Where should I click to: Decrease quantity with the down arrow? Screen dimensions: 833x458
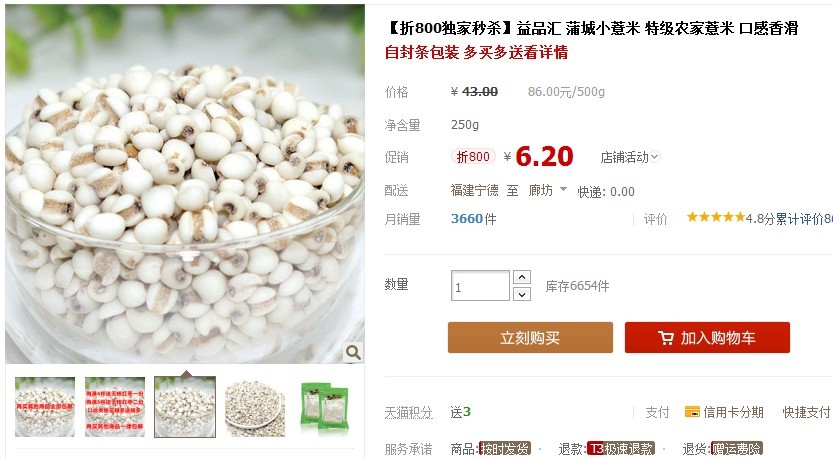click(x=522, y=294)
